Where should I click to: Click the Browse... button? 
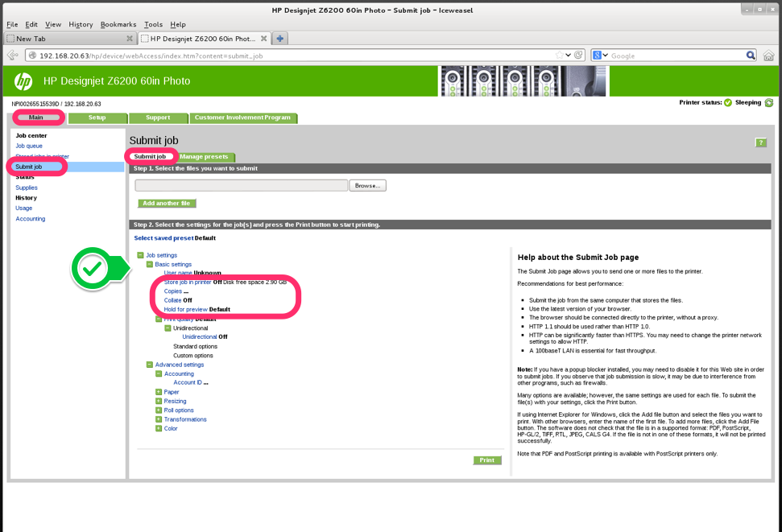point(367,185)
